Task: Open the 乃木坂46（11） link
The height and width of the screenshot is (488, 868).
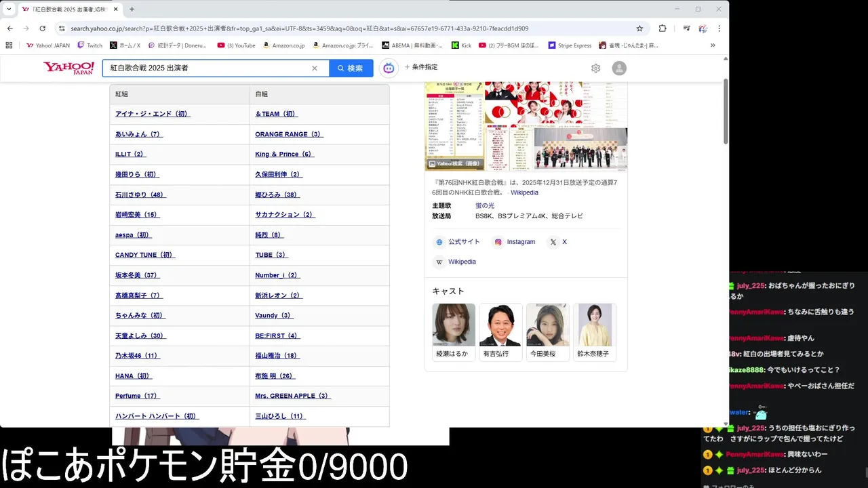Action: point(138,356)
